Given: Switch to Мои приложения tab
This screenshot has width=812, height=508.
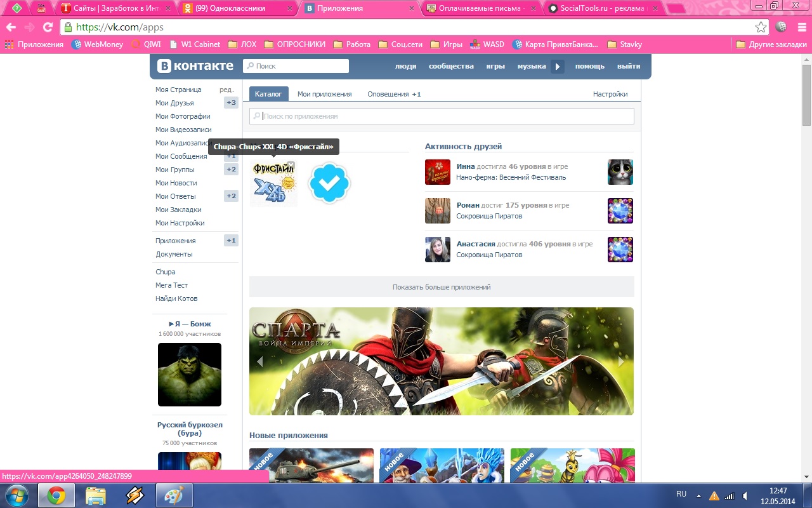Looking at the screenshot, I should click(x=324, y=94).
